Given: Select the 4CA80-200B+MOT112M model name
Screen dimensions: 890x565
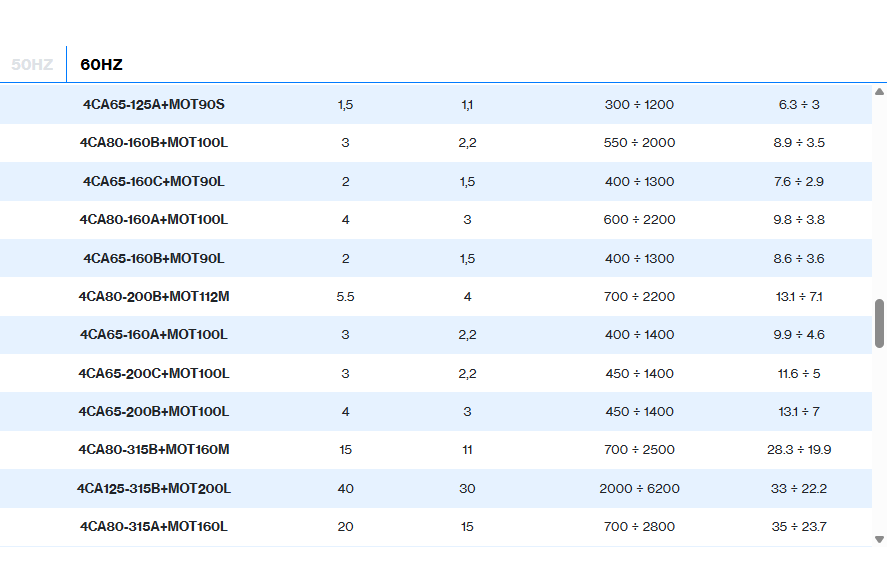Looking at the screenshot, I should pos(154,297).
